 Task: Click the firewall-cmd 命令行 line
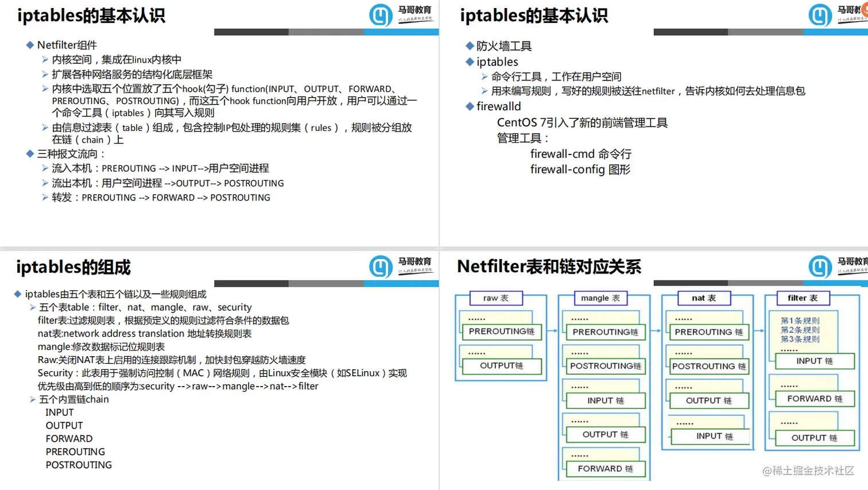[581, 154]
